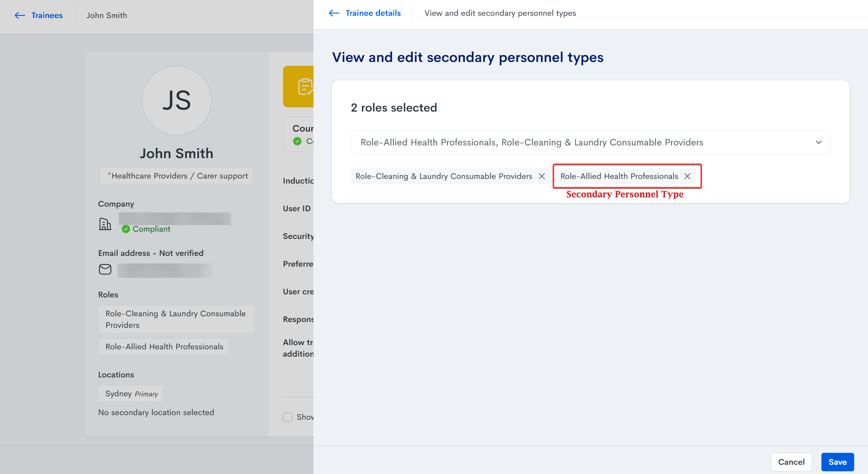Save the secondary personnel types
The height and width of the screenshot is (474, 868).
[x=837, y=462]
